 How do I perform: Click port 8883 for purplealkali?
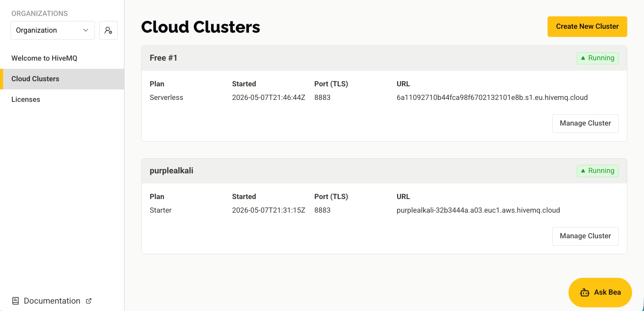322,210
